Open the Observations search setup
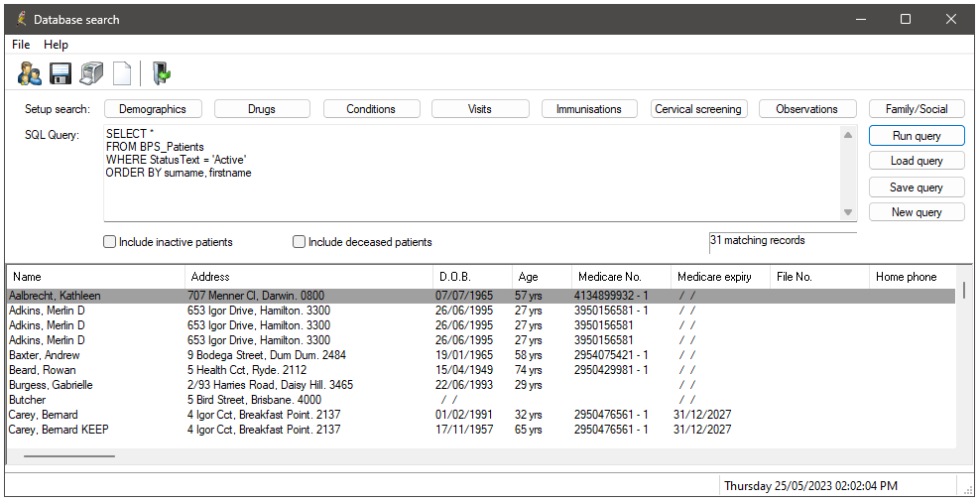980x502 pixels. click(x=806, y=109)
